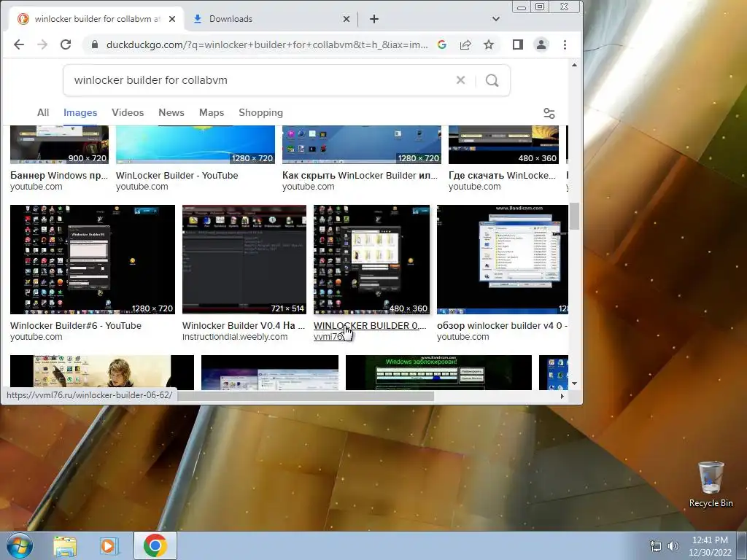Switch to the Maps results tab
The image size is (747, 560).
tap(212, 113)
